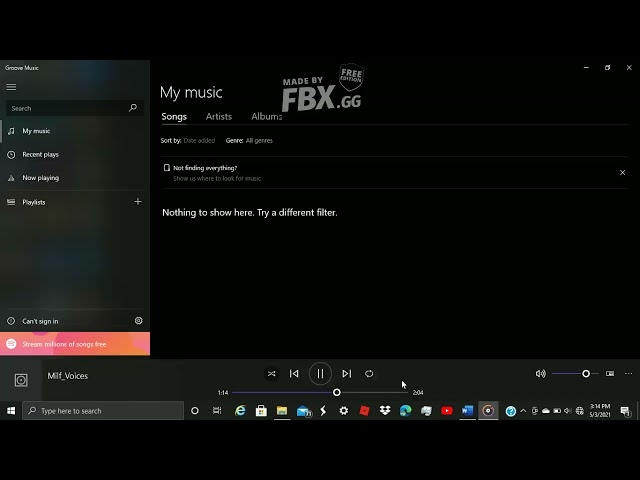Click Show us where to look for music
This screenshot has height=480, width=640.
217,179
